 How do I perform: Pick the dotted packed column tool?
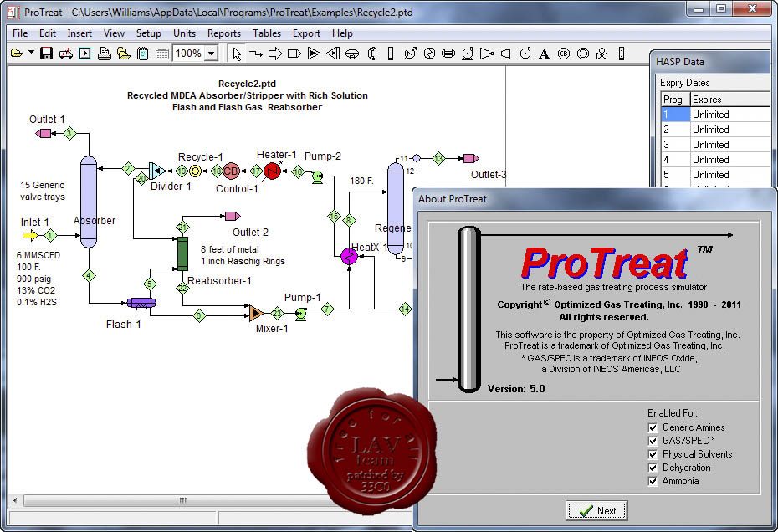point(622,53)
